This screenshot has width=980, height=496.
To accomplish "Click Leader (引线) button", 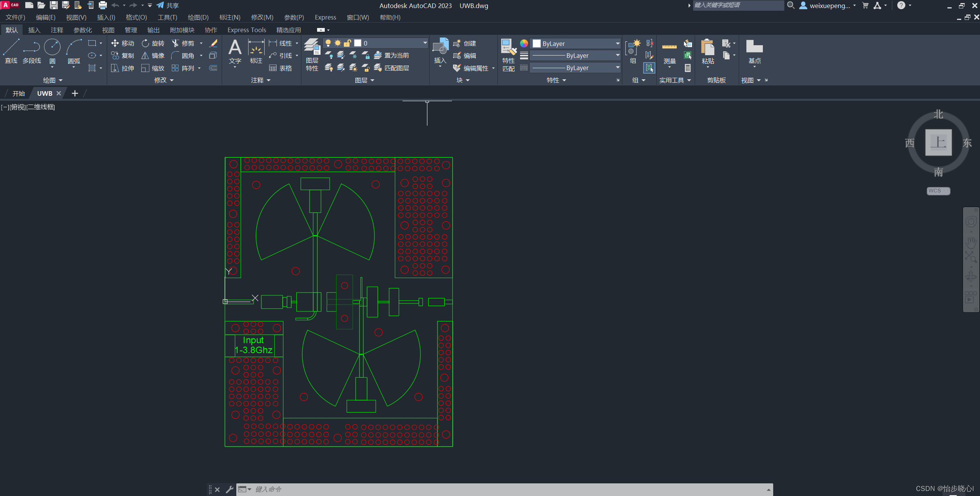I will tap(281, 56).
